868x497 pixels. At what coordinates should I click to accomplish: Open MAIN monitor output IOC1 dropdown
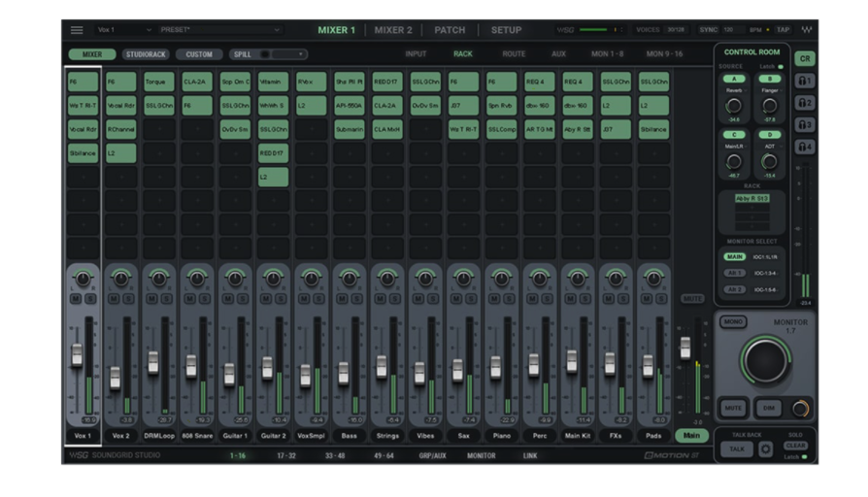pos(766,257)
